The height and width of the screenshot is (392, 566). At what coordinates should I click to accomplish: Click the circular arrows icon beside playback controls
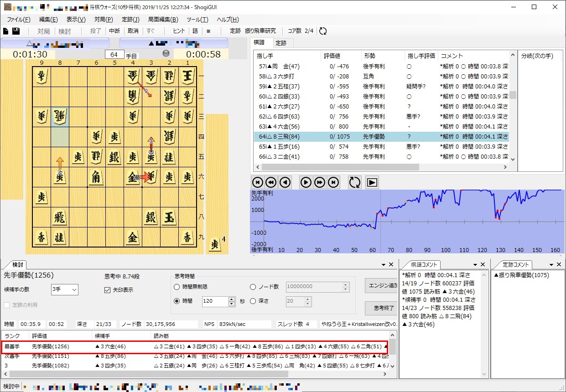(354, 182)
